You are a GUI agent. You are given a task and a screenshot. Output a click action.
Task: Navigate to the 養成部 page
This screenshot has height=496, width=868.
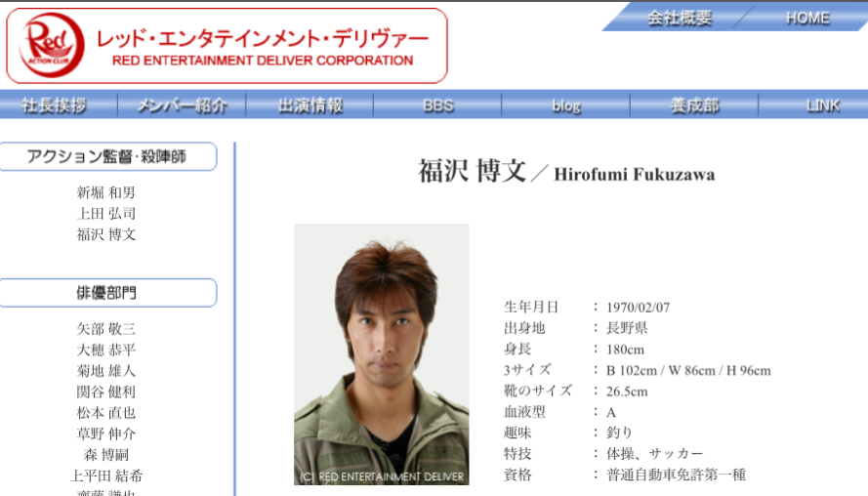point(694,105)
